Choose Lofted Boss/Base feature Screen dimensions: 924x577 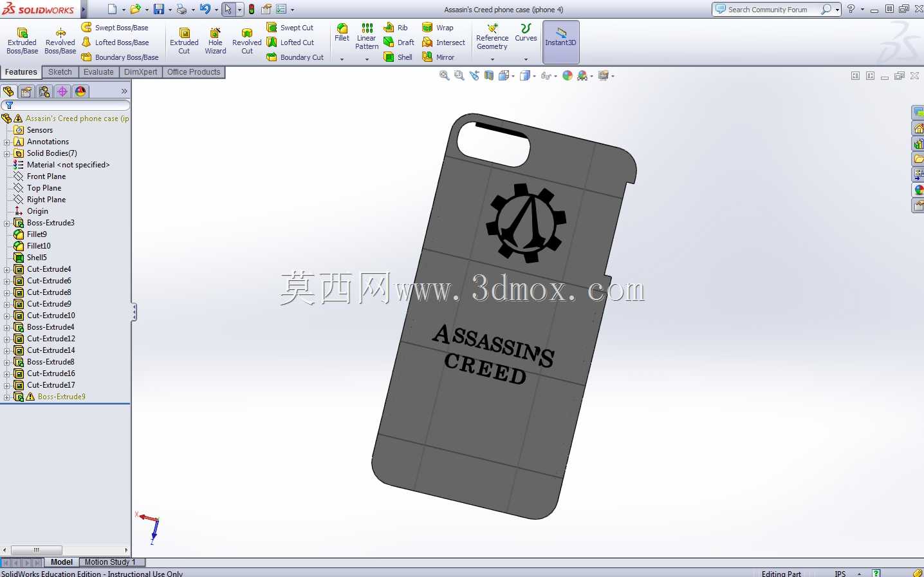115,43
